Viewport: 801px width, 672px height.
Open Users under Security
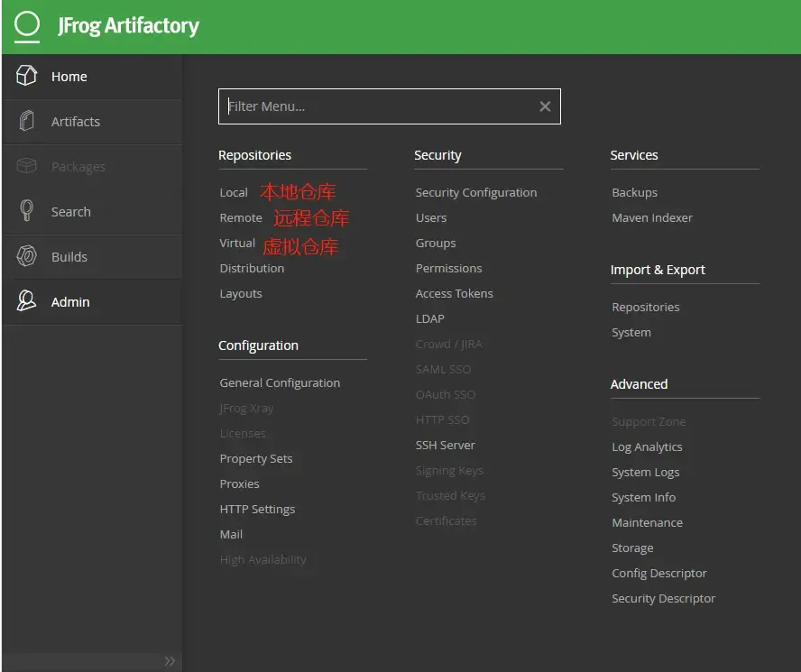pyautogui.click(x=431, y=217)
